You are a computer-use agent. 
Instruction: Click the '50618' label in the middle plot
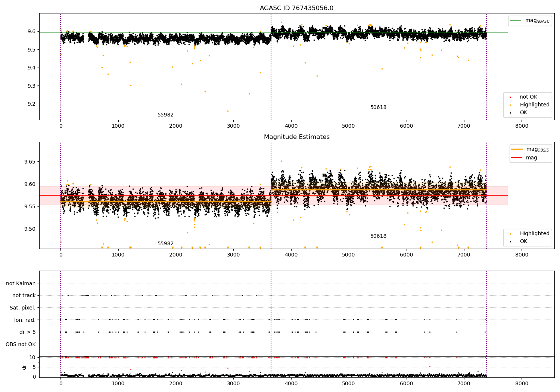click(x=378, y=236)
